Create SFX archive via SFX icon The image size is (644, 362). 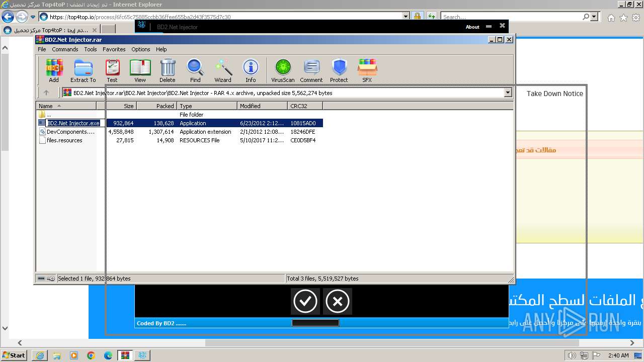367,70
